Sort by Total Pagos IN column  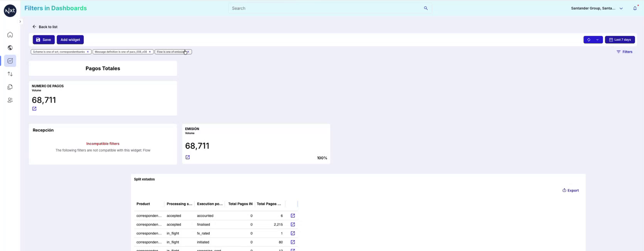(240, 204)
